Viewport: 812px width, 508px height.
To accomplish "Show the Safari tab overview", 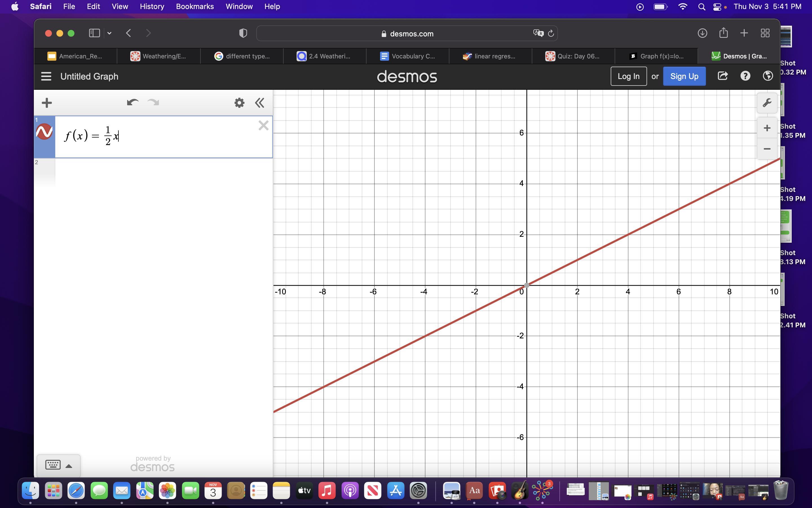I will point(765,33).
